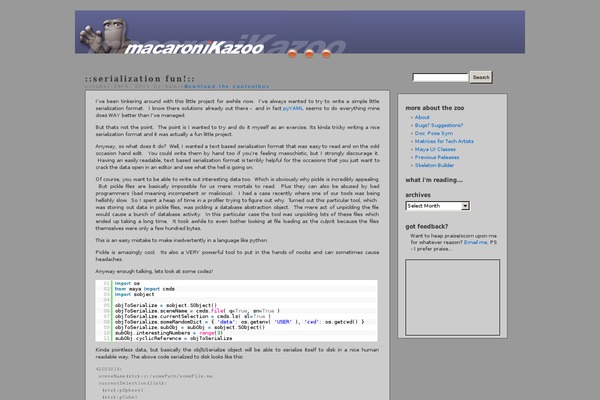
Task: Open the pyYAML link in the article
Action: [x=293, y=108]
